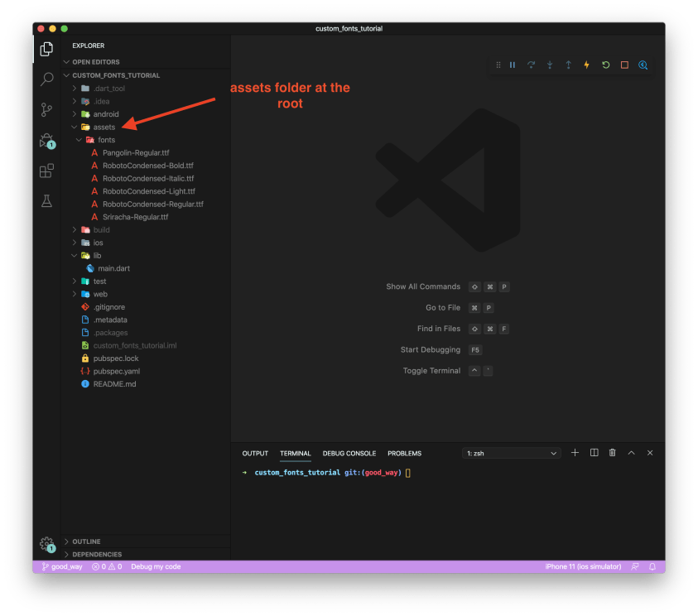The width and height of the screenshot is (698, 616).
Task: Click the debug Step Into icon
Action: pos(550,65)
